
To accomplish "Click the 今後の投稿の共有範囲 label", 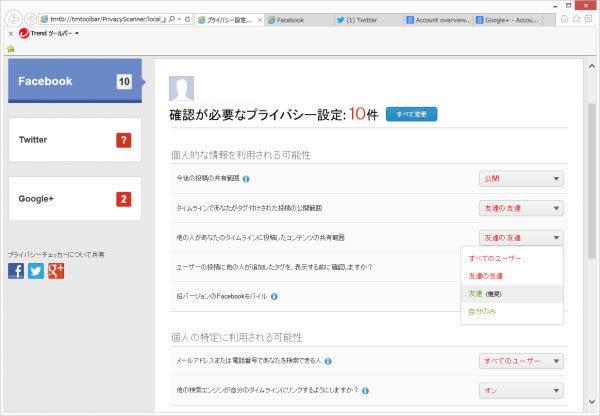I will (x=208, y=178).
